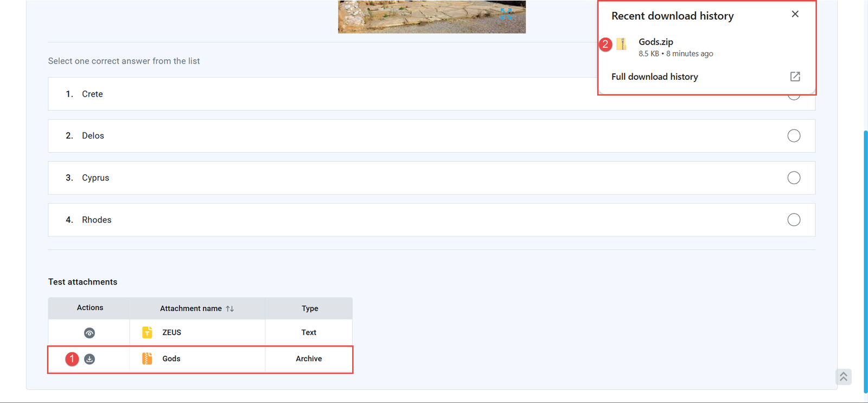Choose answer option 4 Rhodes
868x403 pixels.
coord(431,219)
